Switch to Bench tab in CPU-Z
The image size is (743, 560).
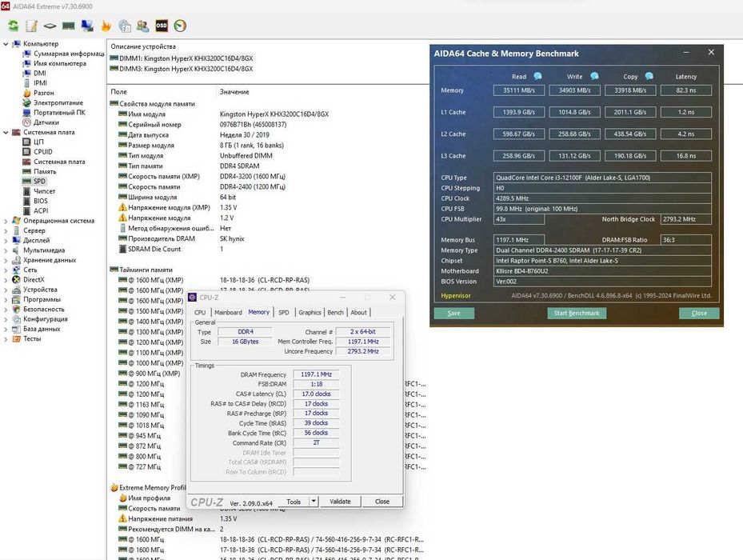(x=335, y=312)
